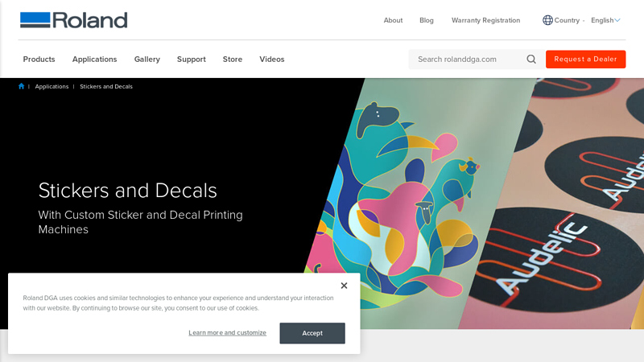Expand the English language dropdown
Image resolution: width=644 pixels, height=362 pixels.
[605, 20]
